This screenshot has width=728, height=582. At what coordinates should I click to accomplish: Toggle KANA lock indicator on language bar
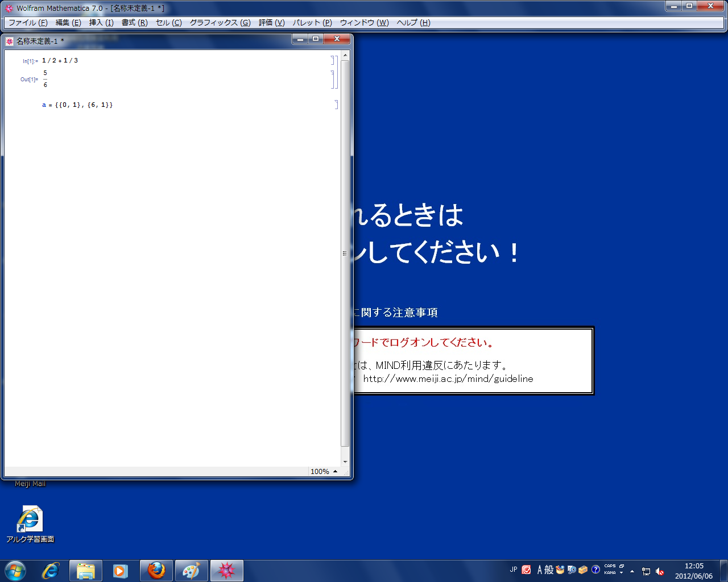pyautogui.click(x=610, y=573)
